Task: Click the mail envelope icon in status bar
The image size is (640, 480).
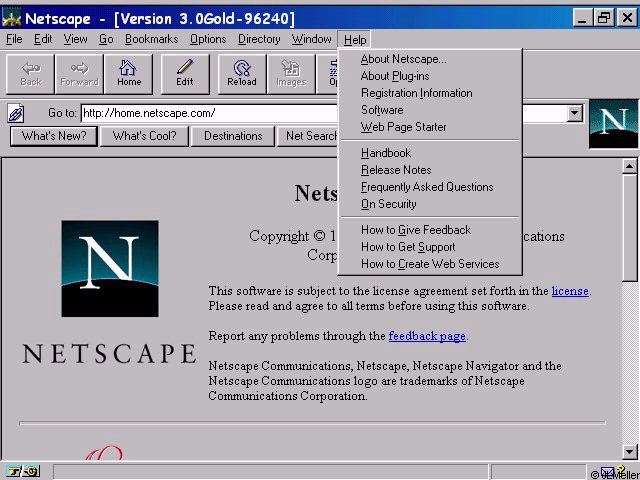Action: 607,472
